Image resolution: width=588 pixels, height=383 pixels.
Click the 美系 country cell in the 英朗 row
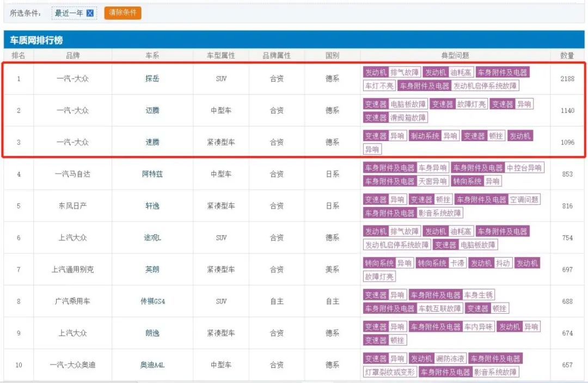point(332,269)
